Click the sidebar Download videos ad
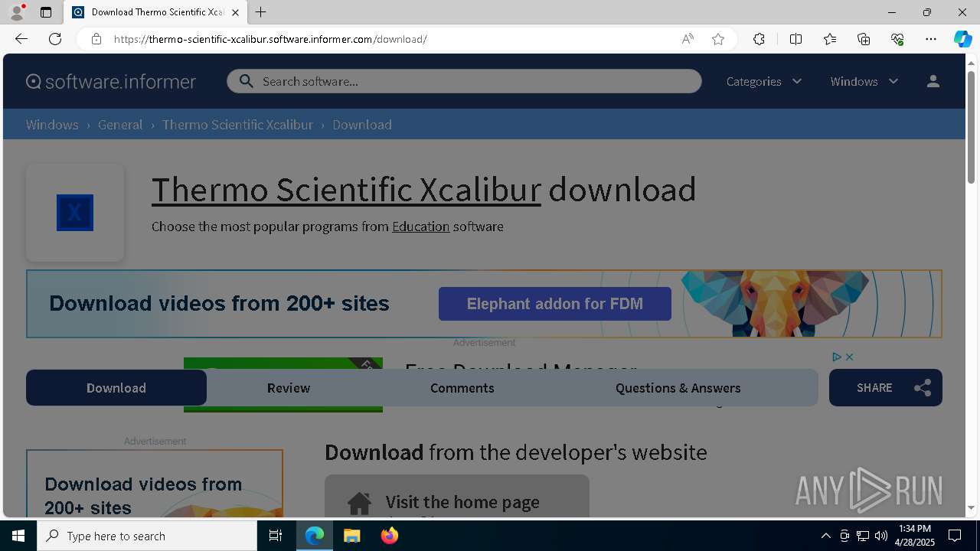The height and width of the screenshot is (551, 980). (155, 484)
